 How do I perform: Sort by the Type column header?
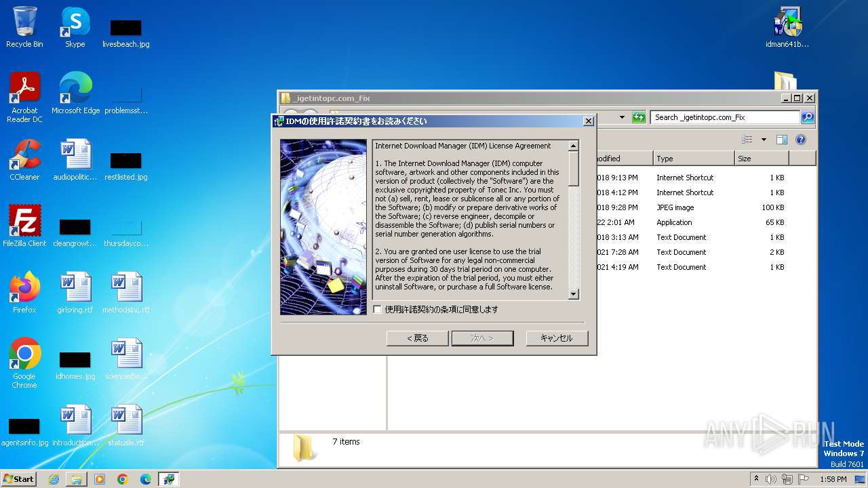click(694, 159)
